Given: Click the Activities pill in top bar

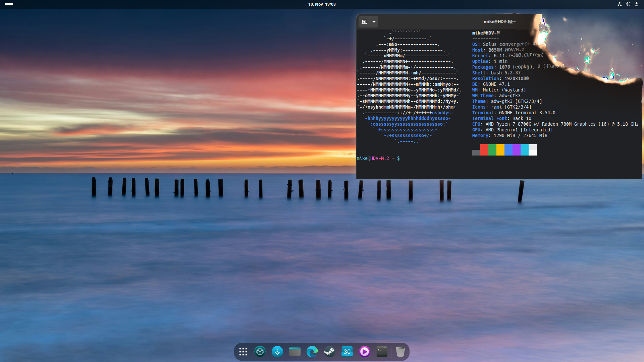Looking at the screenshot, I should tap(9, 4).
